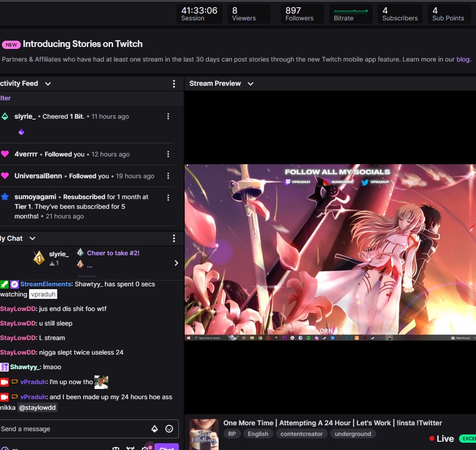Click 4verrrr username in Activity Feed
476x450 pixels.
tap(26, 154)
